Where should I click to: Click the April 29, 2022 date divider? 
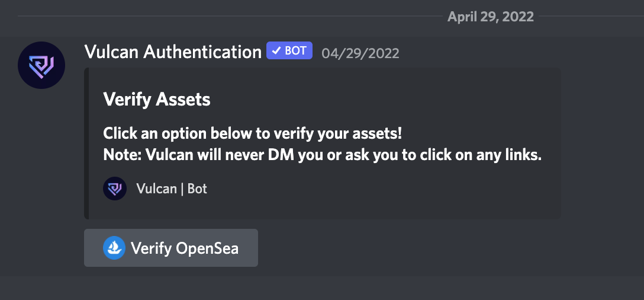[490, 17]
